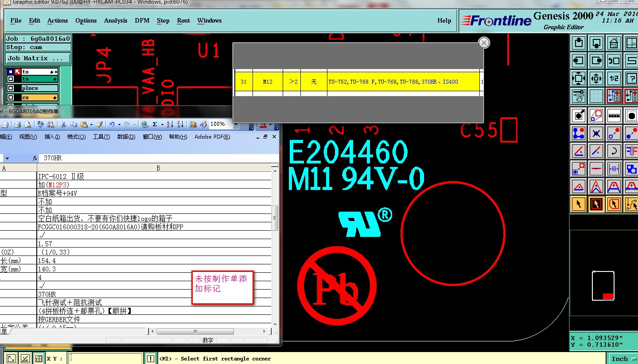638x364 pixels.
Task: Toggle the grid display icon
Action: [x=596, y=95]
